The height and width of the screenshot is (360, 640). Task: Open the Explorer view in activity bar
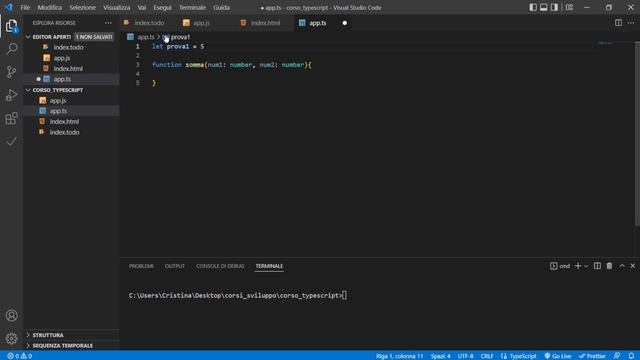tap(11, 26)
